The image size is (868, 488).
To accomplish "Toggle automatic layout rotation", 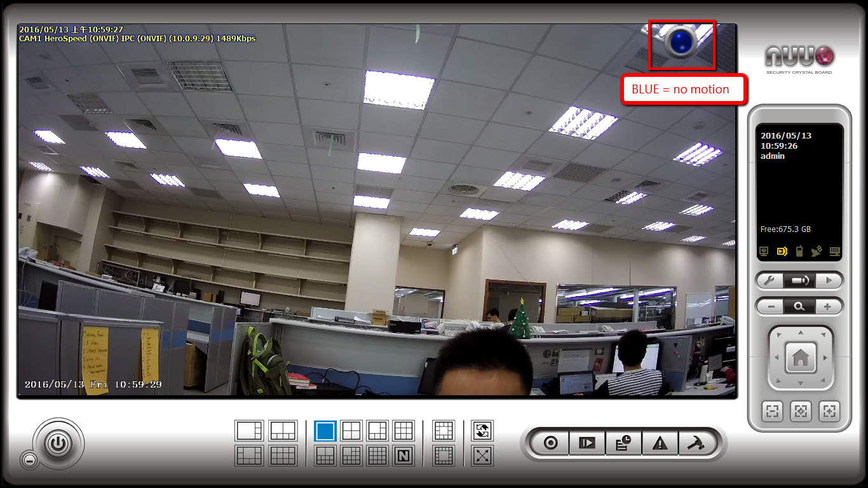I will [481, 430].
